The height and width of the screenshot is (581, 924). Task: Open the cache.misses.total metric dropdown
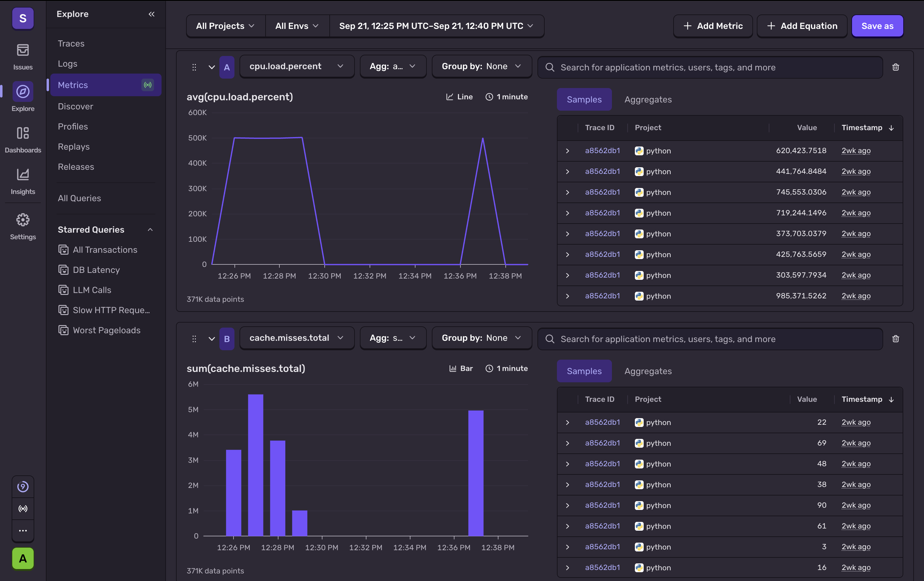click(297, 338)
